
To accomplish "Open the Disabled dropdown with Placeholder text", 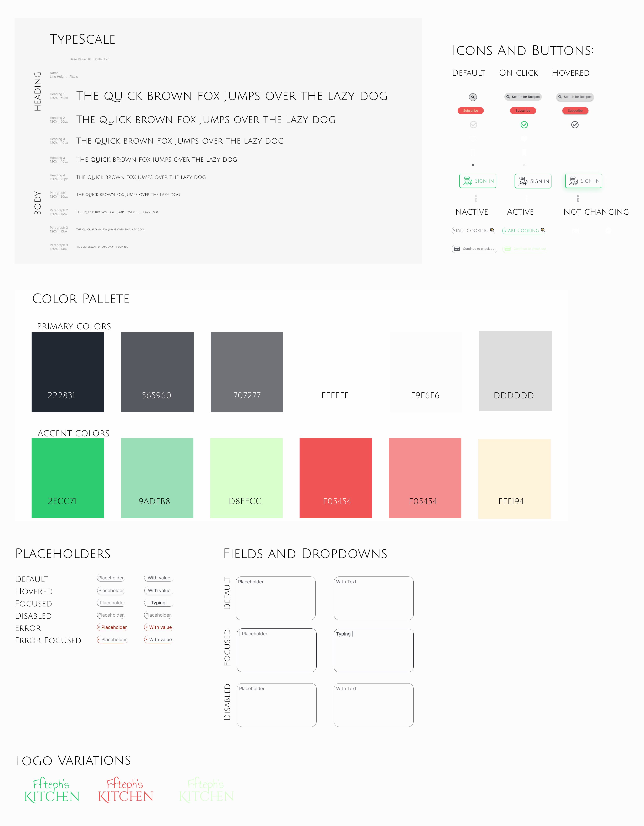I will tap(277, 705).
